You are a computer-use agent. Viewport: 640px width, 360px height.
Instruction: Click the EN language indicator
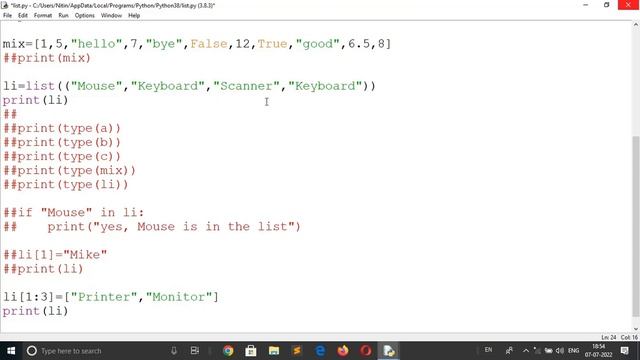488,350
